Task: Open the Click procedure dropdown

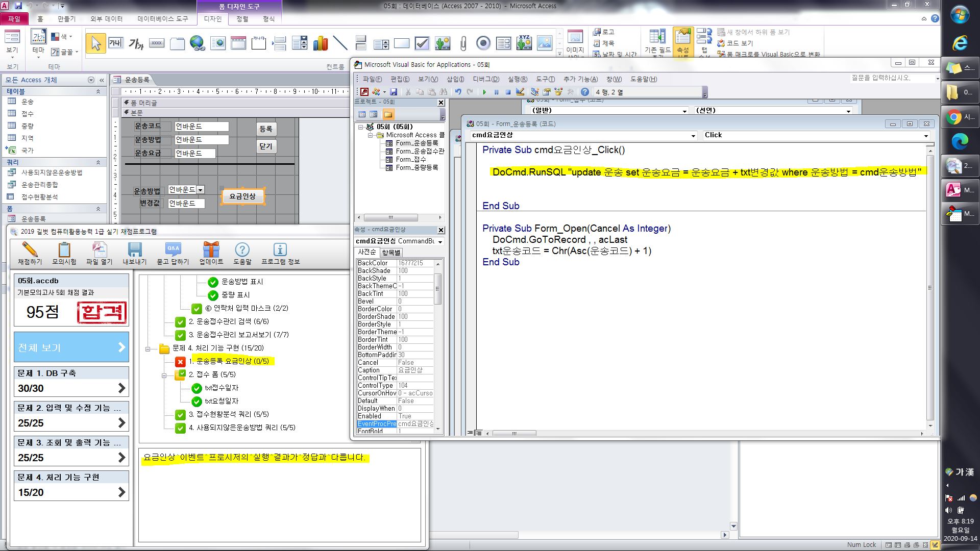Action: pyautogui.click(x=925, y=136)
